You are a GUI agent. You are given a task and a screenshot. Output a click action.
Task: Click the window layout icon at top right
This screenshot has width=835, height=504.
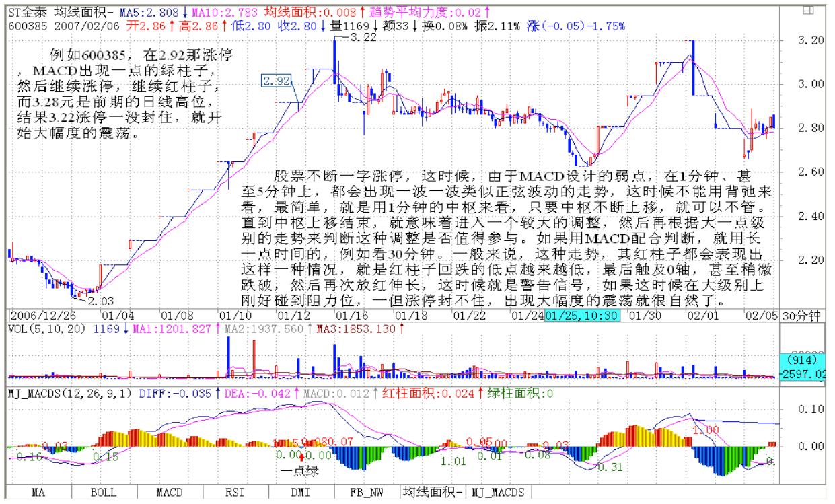point(807,11)
